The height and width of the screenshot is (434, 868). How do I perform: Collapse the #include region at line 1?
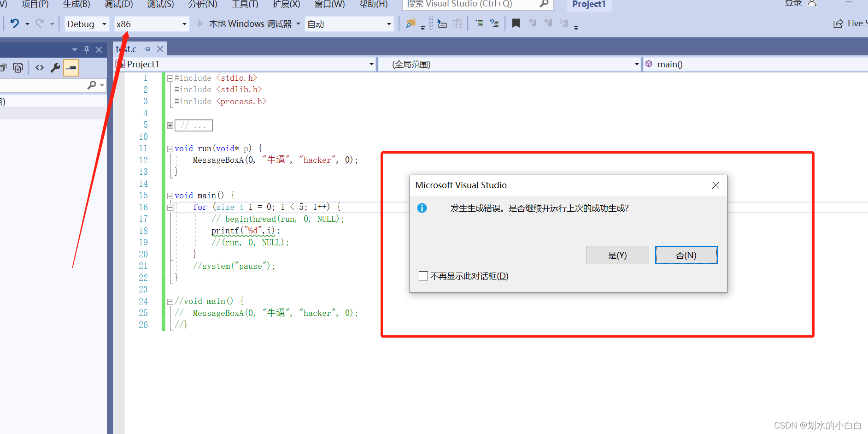click(x=170, y=78)
